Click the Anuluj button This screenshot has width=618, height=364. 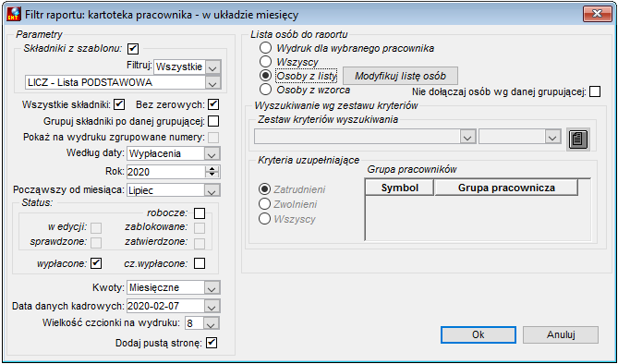pyautogui.click(x=561, y=334)
